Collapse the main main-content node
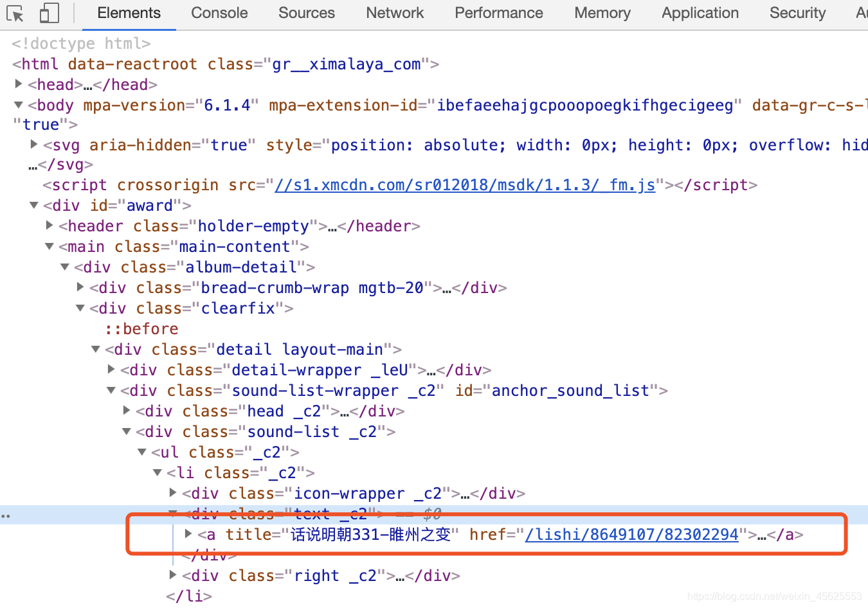 coord(50,246)
